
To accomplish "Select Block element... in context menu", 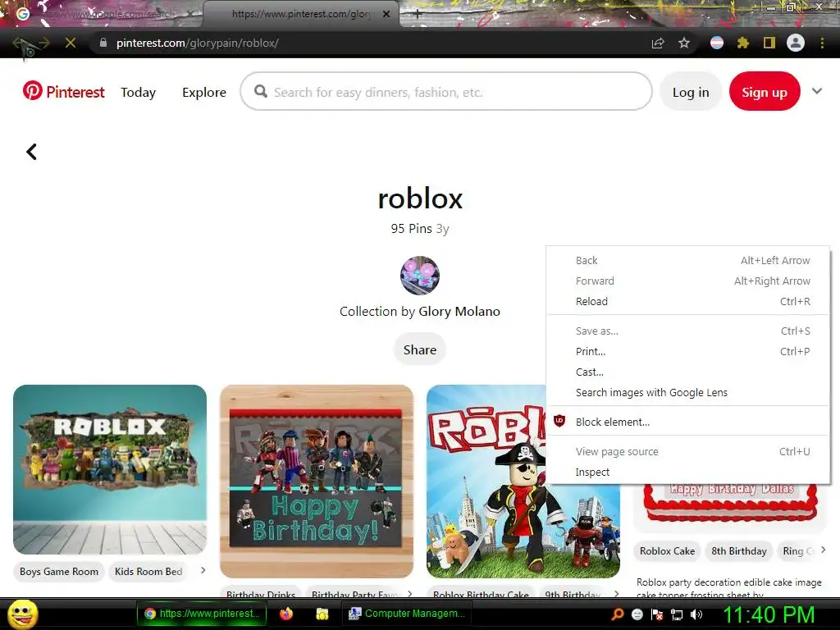I will [x=688, y=422].
